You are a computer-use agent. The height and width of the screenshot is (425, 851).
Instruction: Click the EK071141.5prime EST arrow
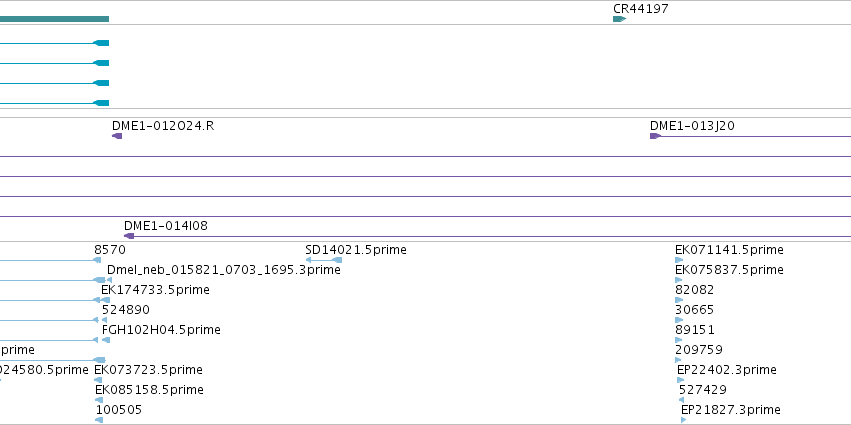coord(678,260)
